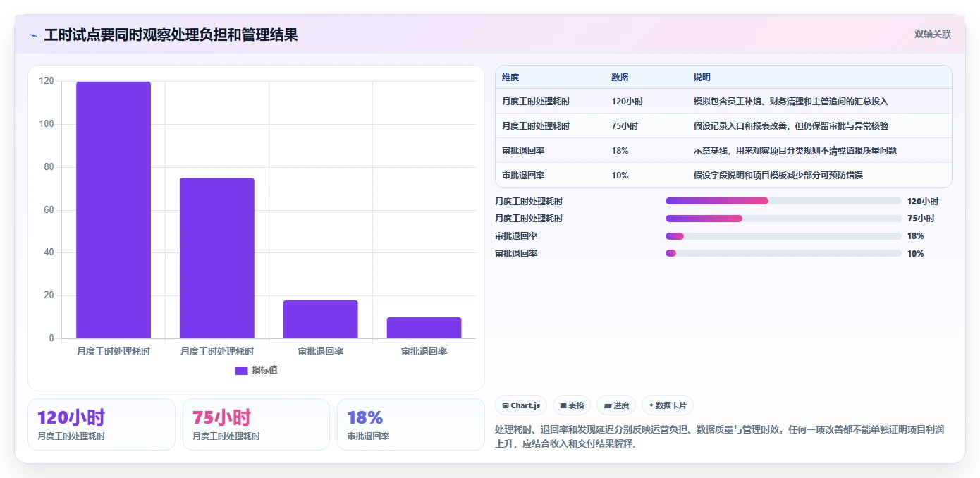Click the progress bar labeled 120小时
Image resolution: width=980 pixels, height=478 pixels.
[783, 201]
